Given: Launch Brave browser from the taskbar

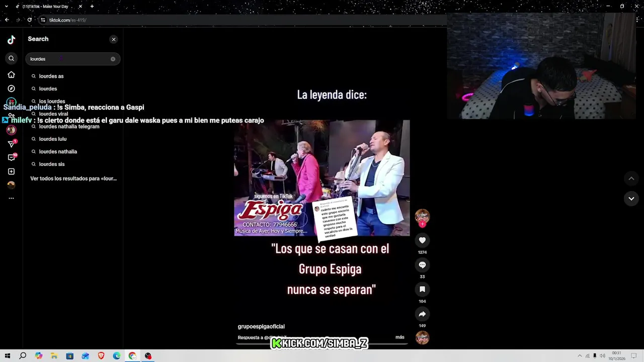Looking at the screenshot, I should point(101,356).
